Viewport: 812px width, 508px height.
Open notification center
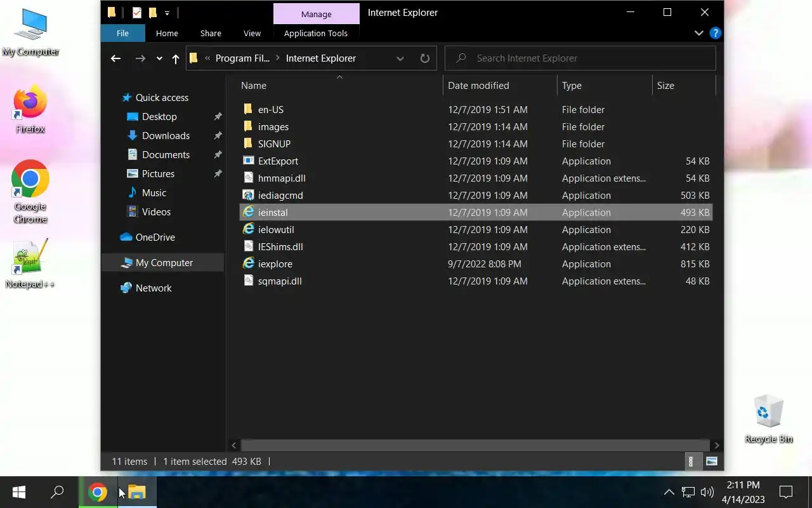pos(786,492)
